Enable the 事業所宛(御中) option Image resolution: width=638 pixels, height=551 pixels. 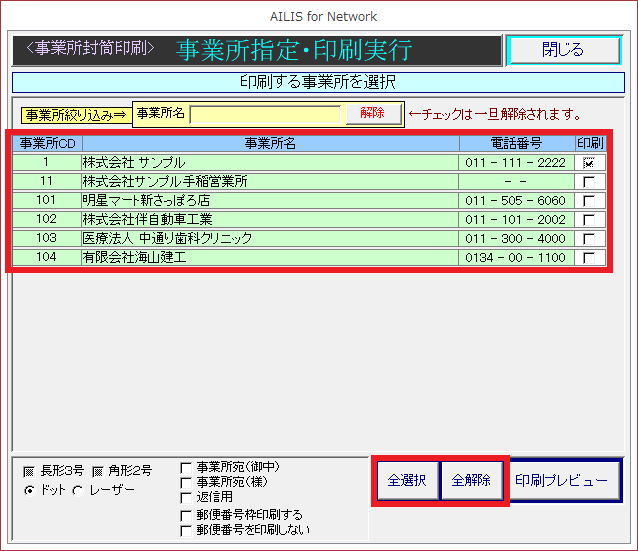click(x=186, y=467)
